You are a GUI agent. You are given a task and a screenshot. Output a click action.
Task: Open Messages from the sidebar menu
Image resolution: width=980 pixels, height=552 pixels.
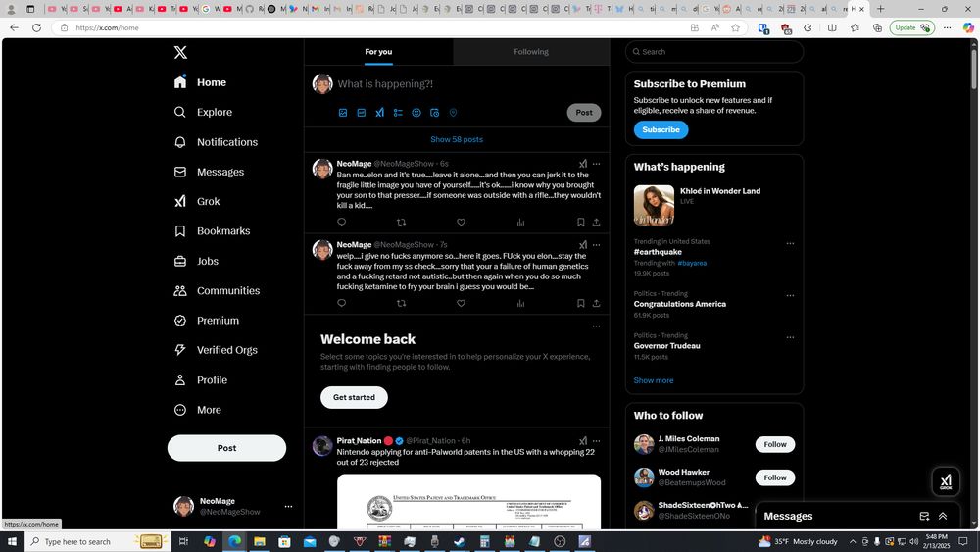point(209,172)
